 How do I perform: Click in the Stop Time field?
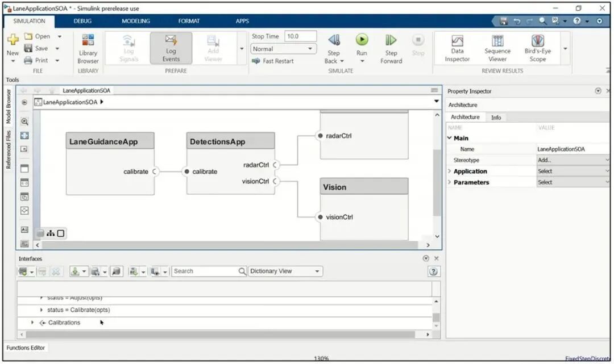[300, 36]
